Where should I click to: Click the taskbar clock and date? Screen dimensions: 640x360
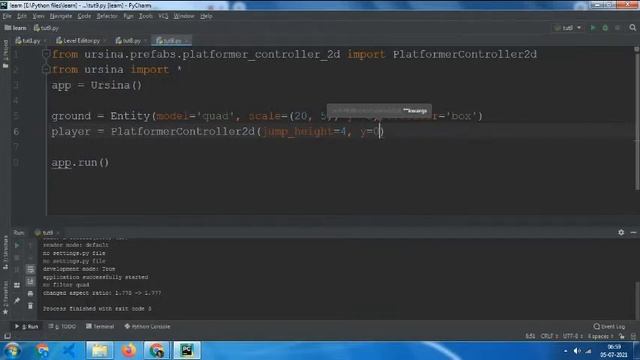coord(613,351)
